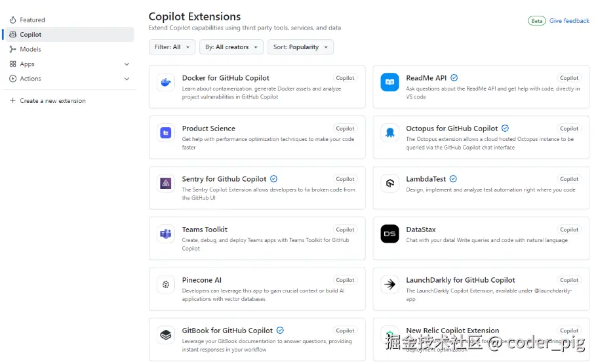Click Copilot tag on Product Science card
This screenshot has width=596, height=364.
pyautogui.click(x=345, y=129)
